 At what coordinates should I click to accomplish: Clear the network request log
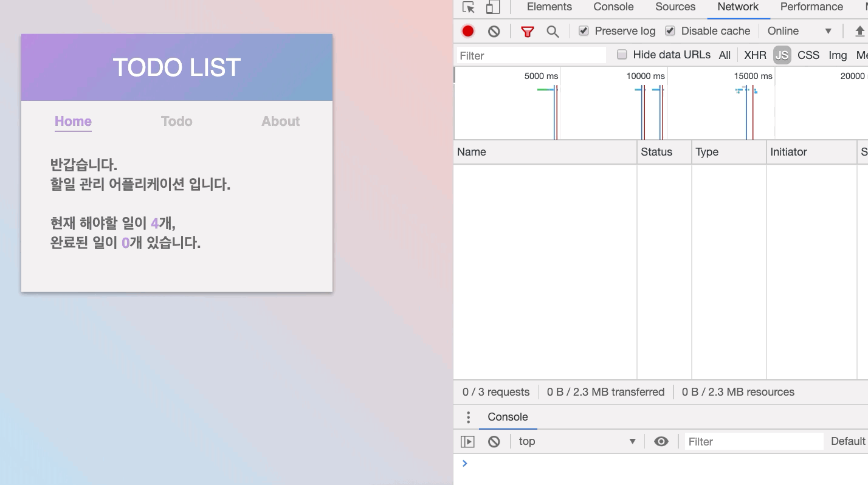coord(494,30)
